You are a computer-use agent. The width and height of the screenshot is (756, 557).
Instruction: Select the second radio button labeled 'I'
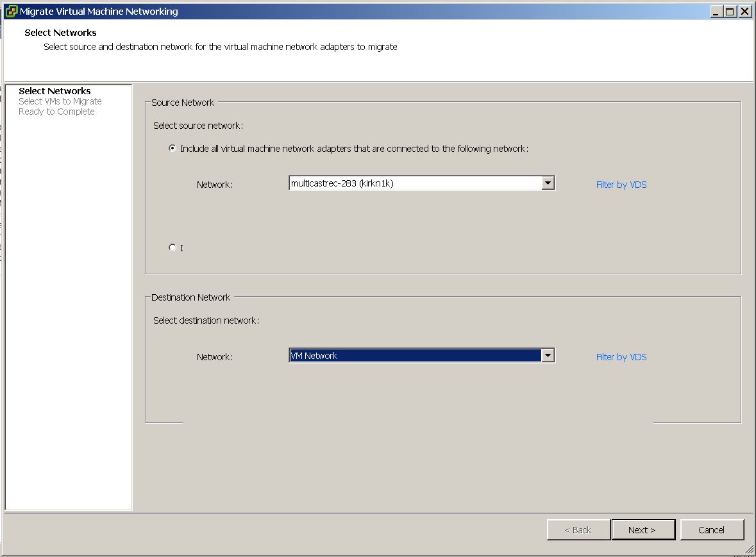[x=172, y=247]
